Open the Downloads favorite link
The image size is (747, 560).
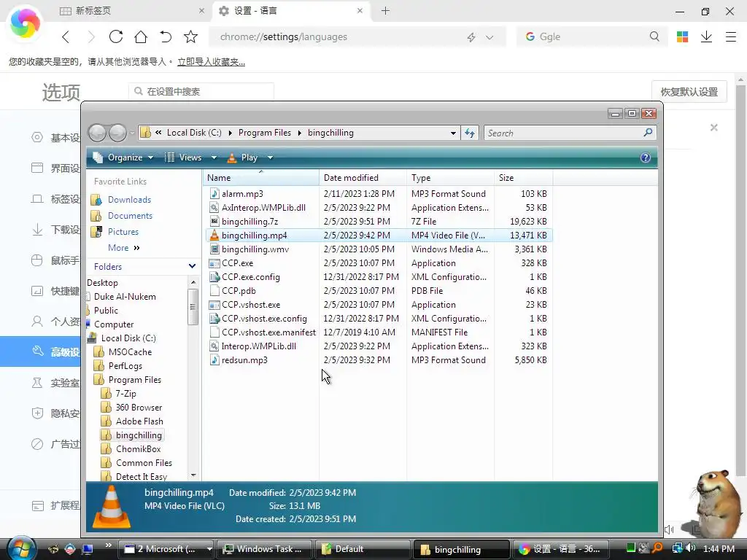point(129,200)
